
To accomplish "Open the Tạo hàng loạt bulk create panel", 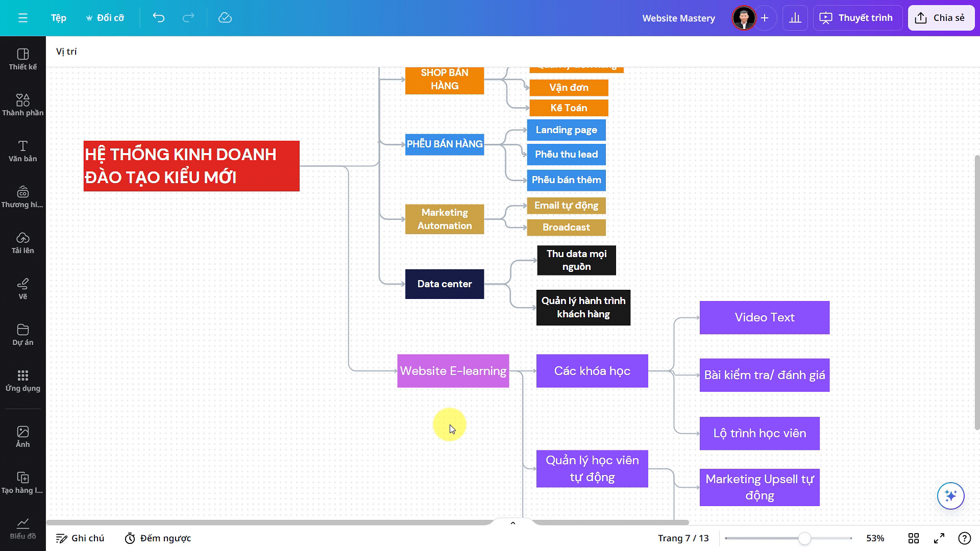I will pyautogui.click(x=23, y=483).
